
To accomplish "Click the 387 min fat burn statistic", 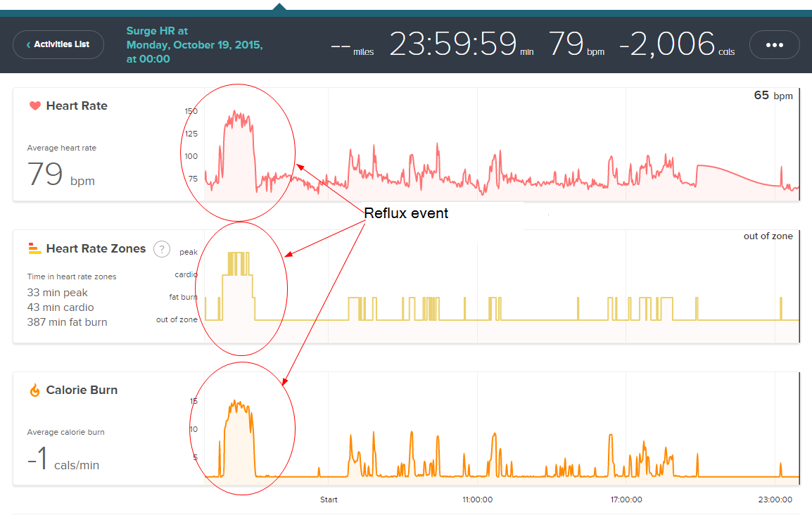I will (x=68, y=322).
